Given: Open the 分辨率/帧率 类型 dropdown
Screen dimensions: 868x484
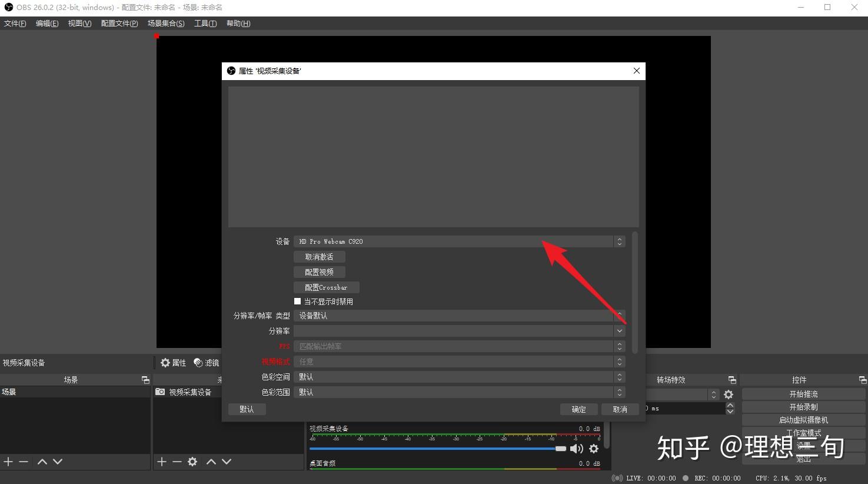Looking at the screenshot, I should tap(459, 316).
